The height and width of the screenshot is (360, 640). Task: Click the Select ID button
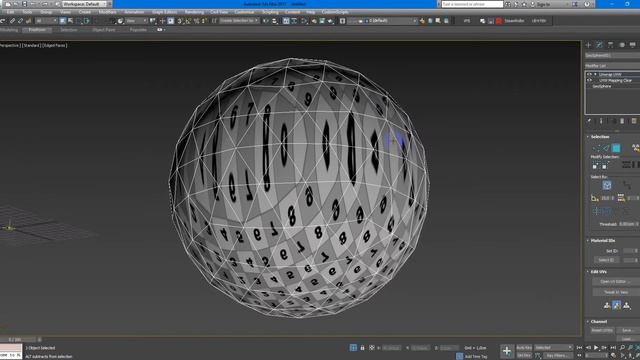(606, 260)
